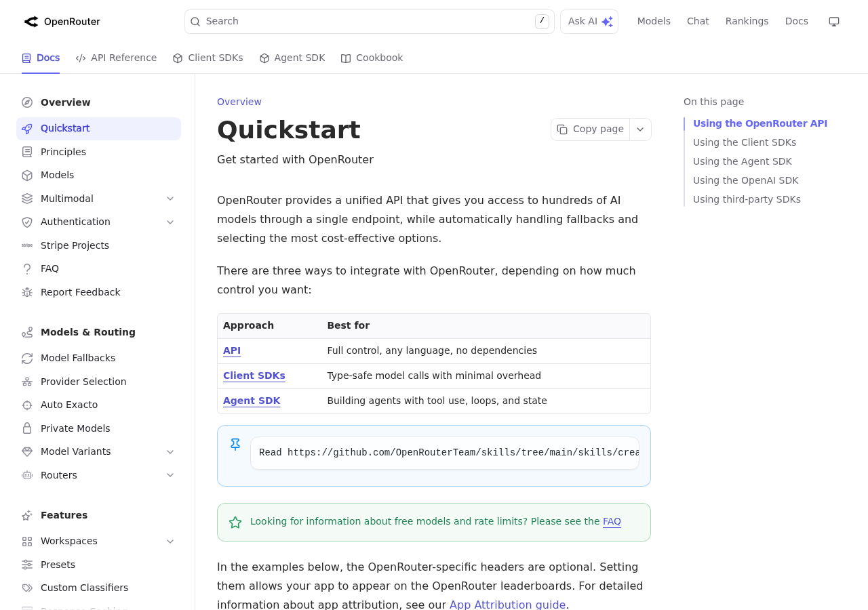
Task: Click the API Reference code icon
Action: click(81, 58)
